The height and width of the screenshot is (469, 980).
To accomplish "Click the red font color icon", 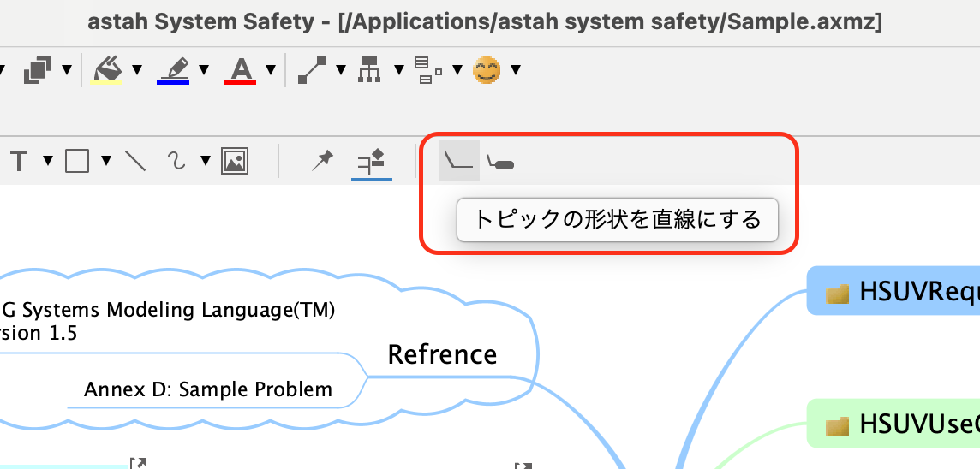I will pos(240,69).
